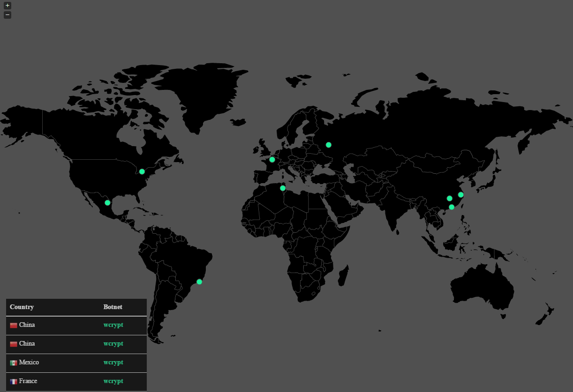The image size is (573, 392).
Task: Click the Botnet column header
Action: coord(113,307)
